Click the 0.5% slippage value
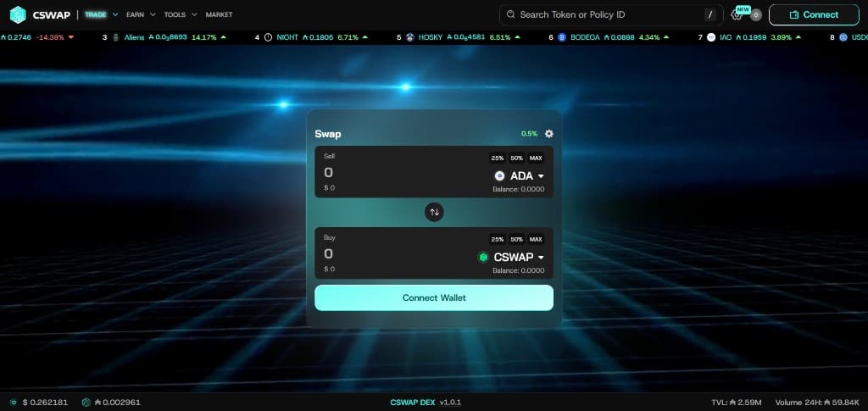This screenshot has height=411, width=868. [x=529, y=134]
